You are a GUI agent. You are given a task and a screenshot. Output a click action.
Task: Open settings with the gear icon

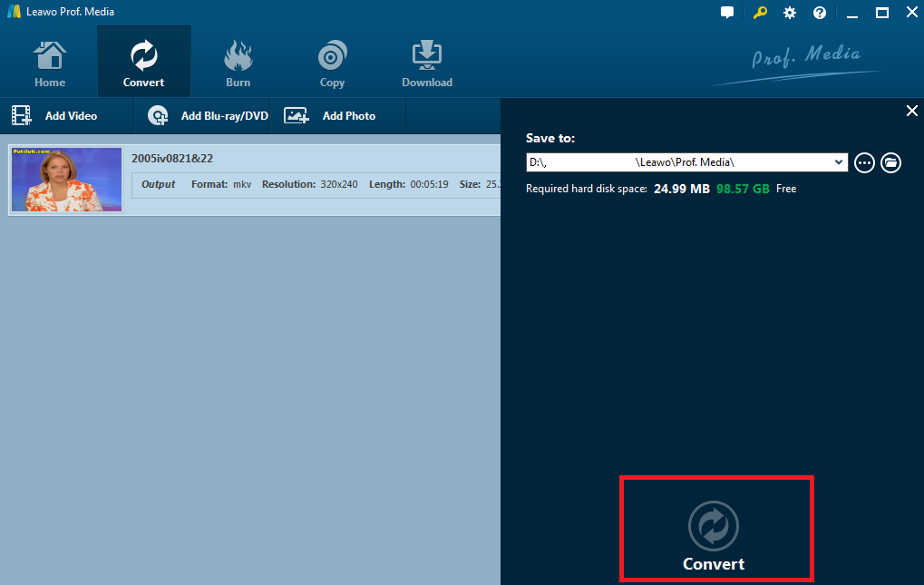[x=788, y=12]
